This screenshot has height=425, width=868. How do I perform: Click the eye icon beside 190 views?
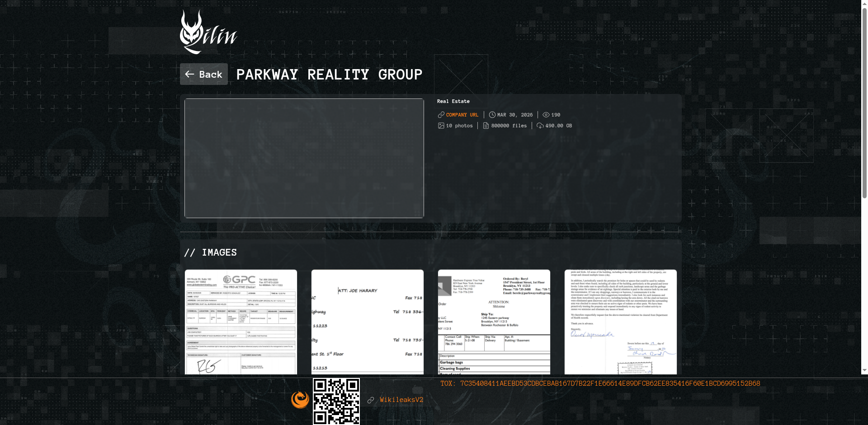546,115
